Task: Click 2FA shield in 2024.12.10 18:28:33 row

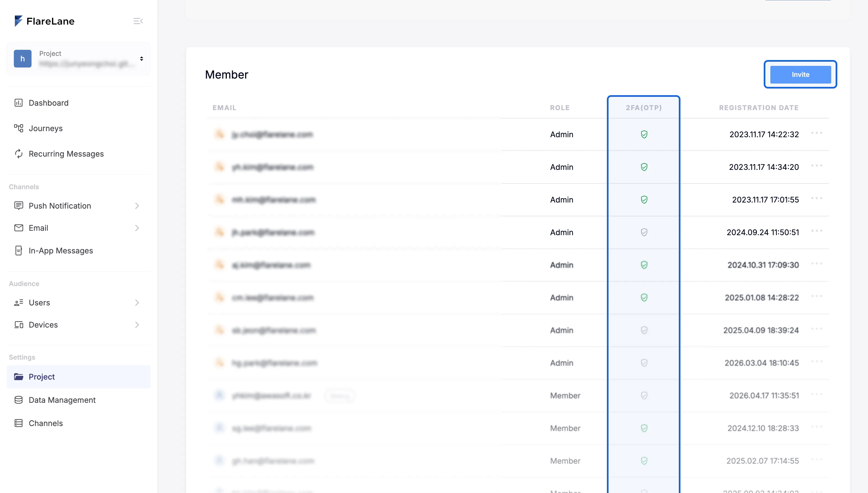Action: click(x=644, y=428)
